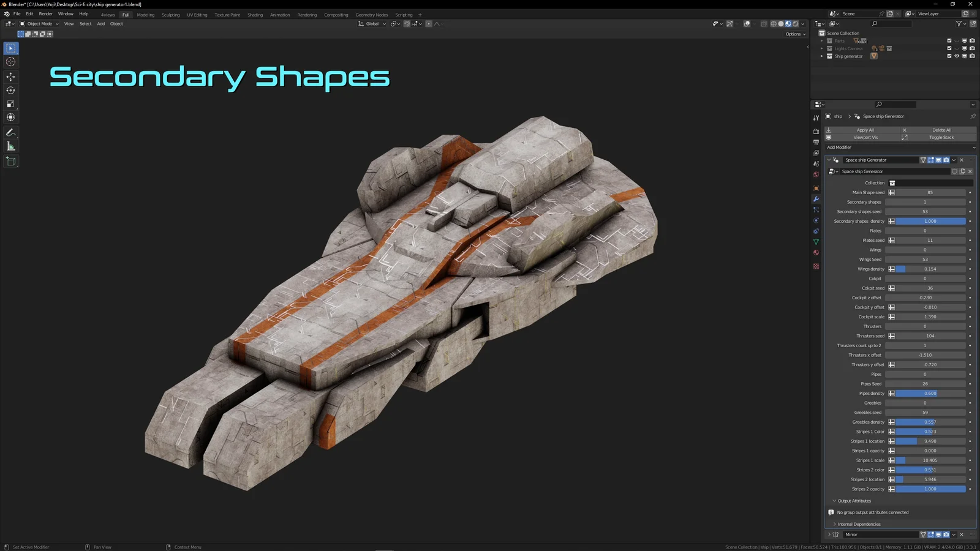The width and height of the screenshot is (980, 551).
Task: Switch viewport to Rendered shading mode
Action: (x=794, y=23)
